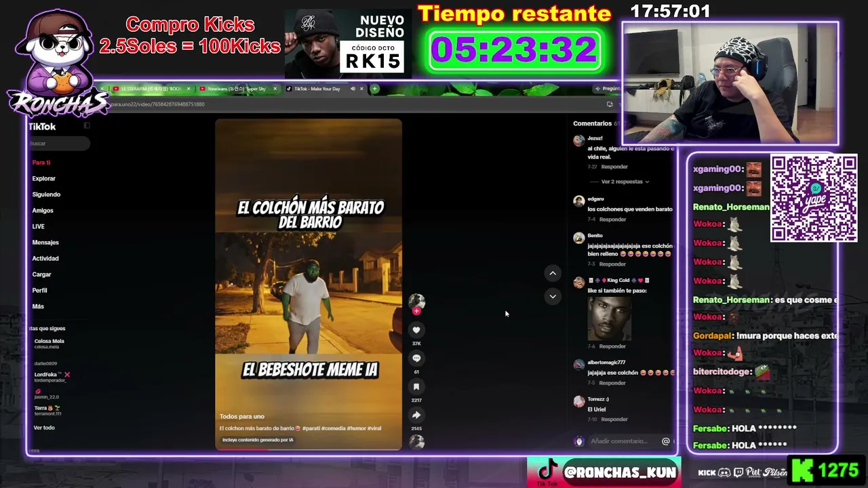
Task: Open Mensajes in the sidebar
Action: click(x=45, y=243)
